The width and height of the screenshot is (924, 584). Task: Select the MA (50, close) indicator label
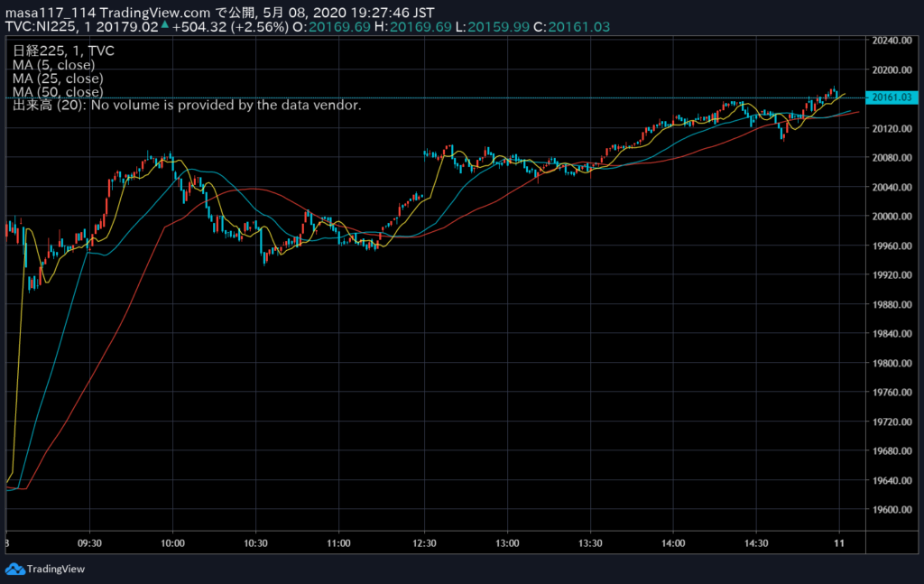point(58,92)
